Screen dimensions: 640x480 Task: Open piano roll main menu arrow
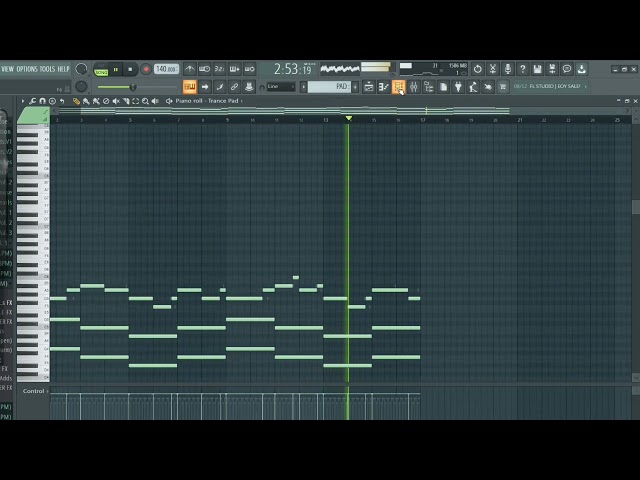pyautogui.click(x=23, y=101)
